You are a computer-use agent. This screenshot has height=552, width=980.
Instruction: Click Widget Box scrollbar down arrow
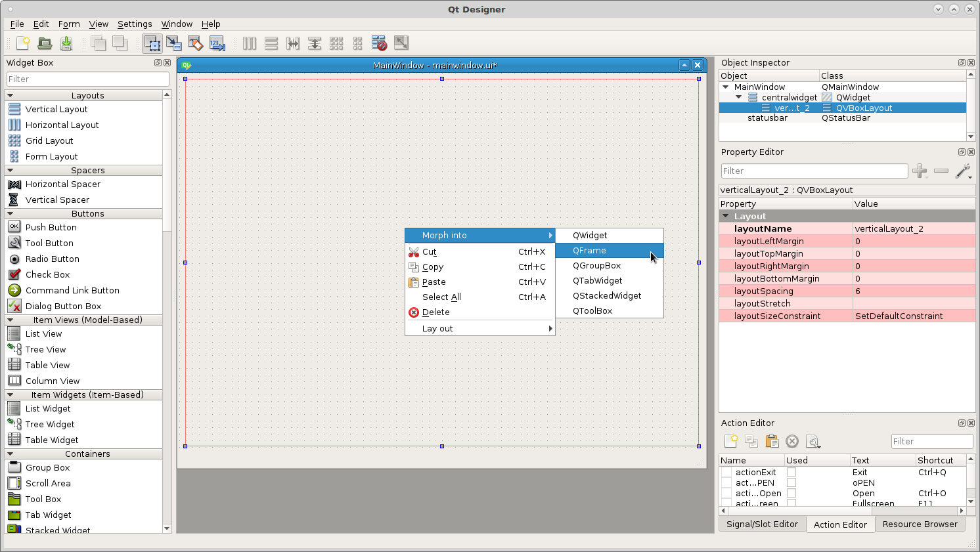tap(167, 528)
